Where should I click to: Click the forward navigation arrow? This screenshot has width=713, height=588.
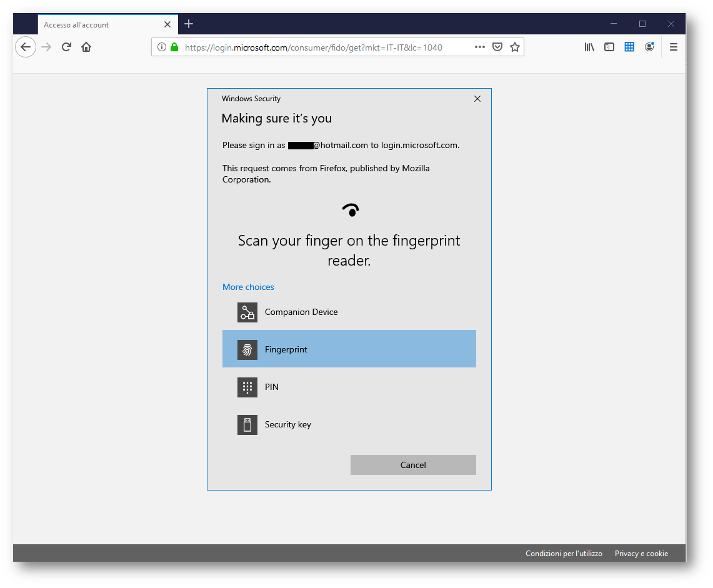[46, 47]
